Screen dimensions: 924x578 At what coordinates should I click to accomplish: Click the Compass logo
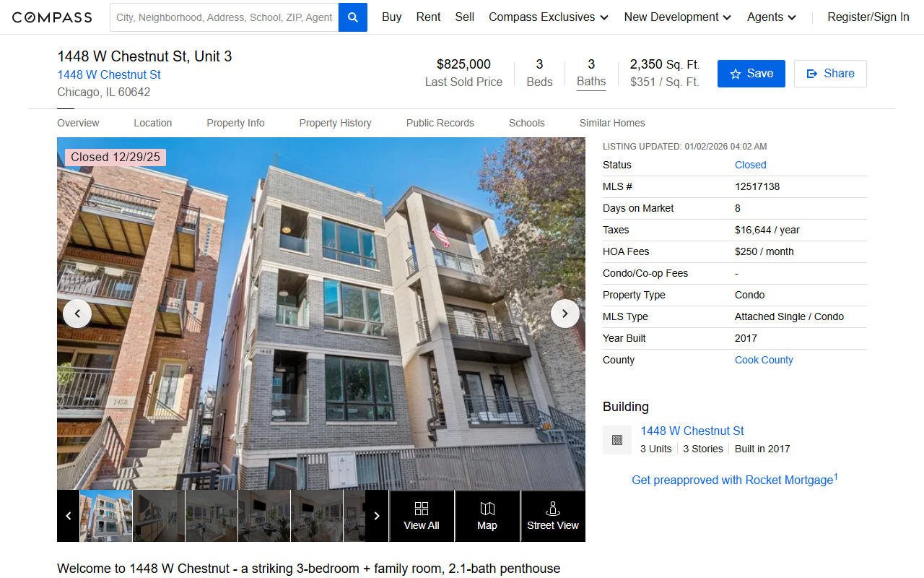click(x=52, y=17)
